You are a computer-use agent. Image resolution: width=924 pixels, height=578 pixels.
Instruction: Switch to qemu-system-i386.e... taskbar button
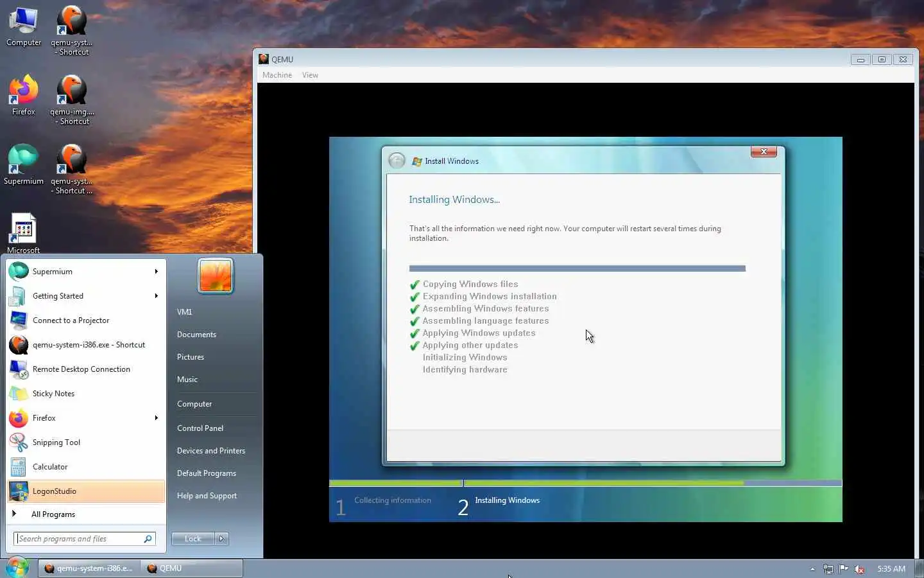pyautogui.click(x=89, y=568)
